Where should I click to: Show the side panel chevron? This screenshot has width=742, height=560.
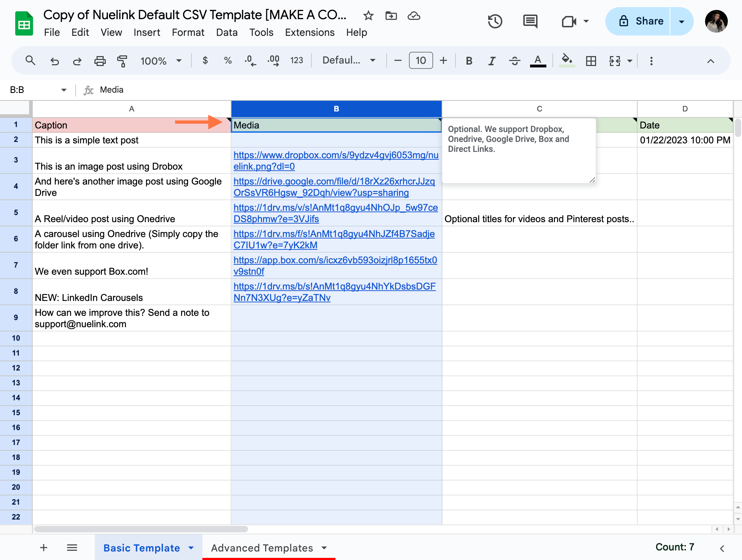click(722, 548)
